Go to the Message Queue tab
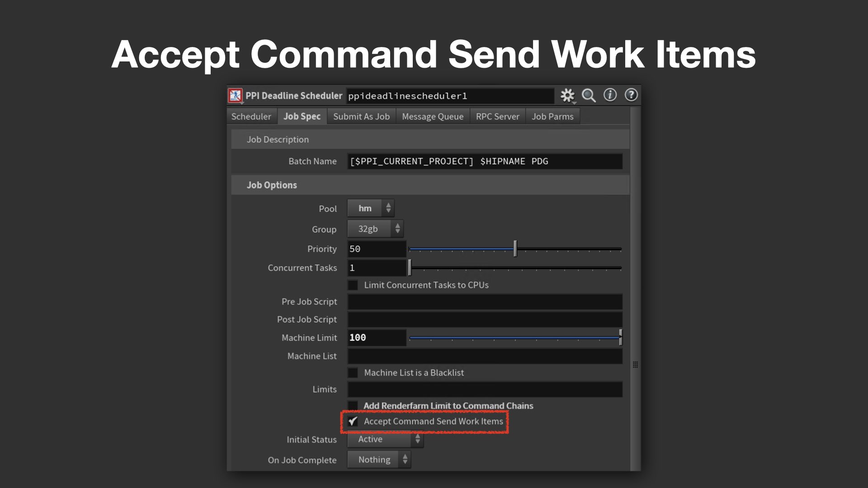Screen dimensions: 868x488 coord(433,117)
